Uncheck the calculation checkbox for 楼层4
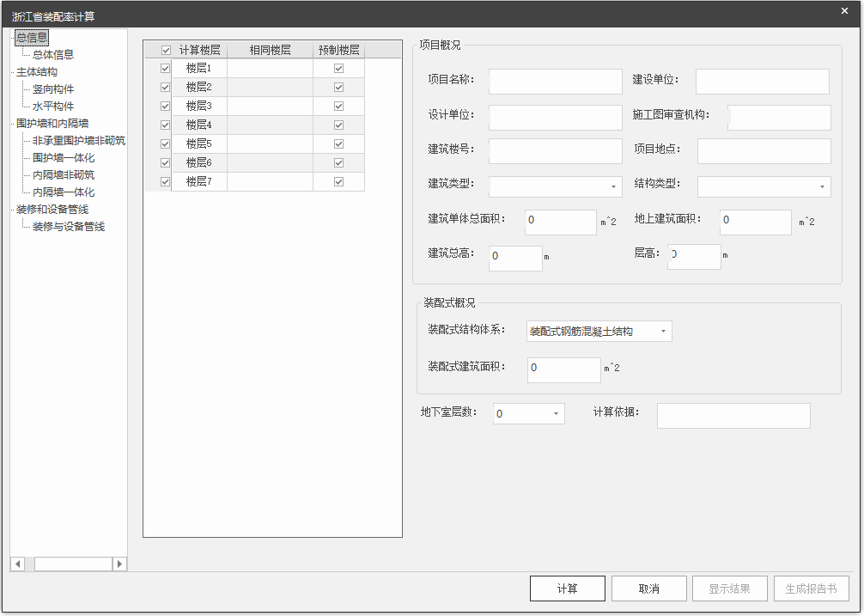Screen dimensions: 864x616 click(165, 125)
